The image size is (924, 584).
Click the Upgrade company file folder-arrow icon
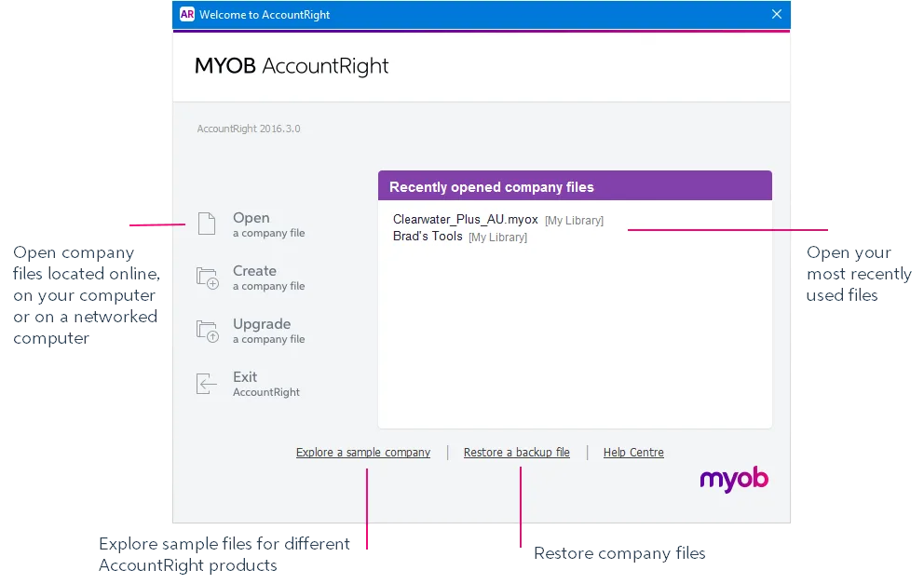click(208, 331)
